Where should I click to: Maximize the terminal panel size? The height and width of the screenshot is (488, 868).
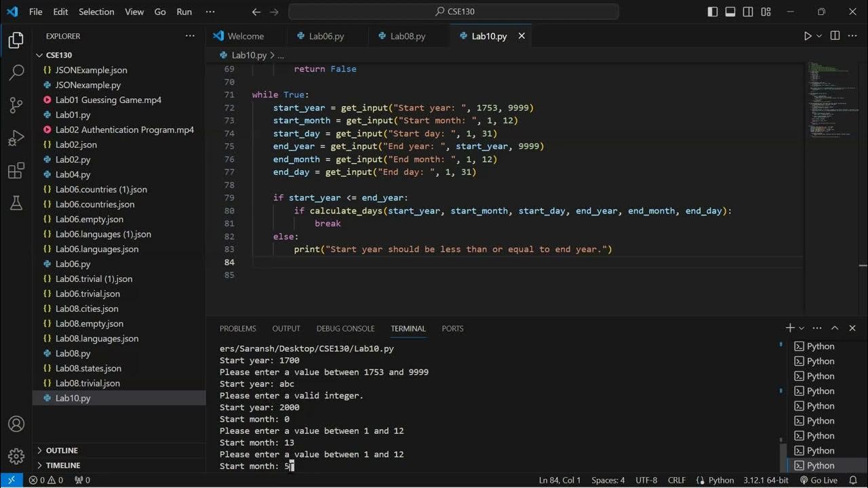[835, 328]
